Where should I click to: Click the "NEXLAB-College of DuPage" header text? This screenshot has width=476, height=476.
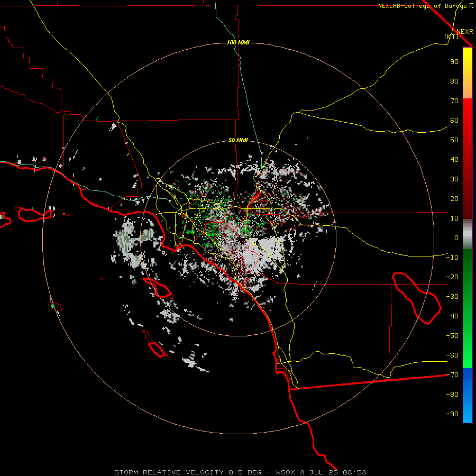pos(422,6)
